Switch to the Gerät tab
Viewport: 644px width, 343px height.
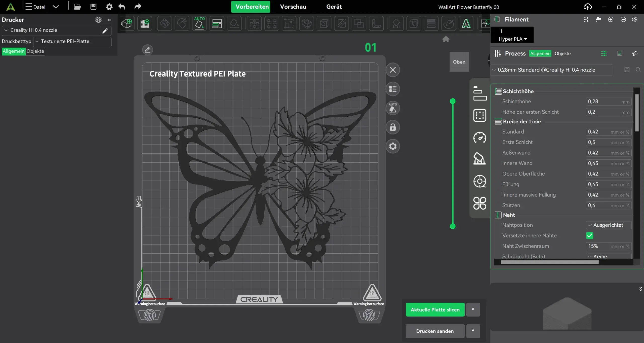[334, 7]
